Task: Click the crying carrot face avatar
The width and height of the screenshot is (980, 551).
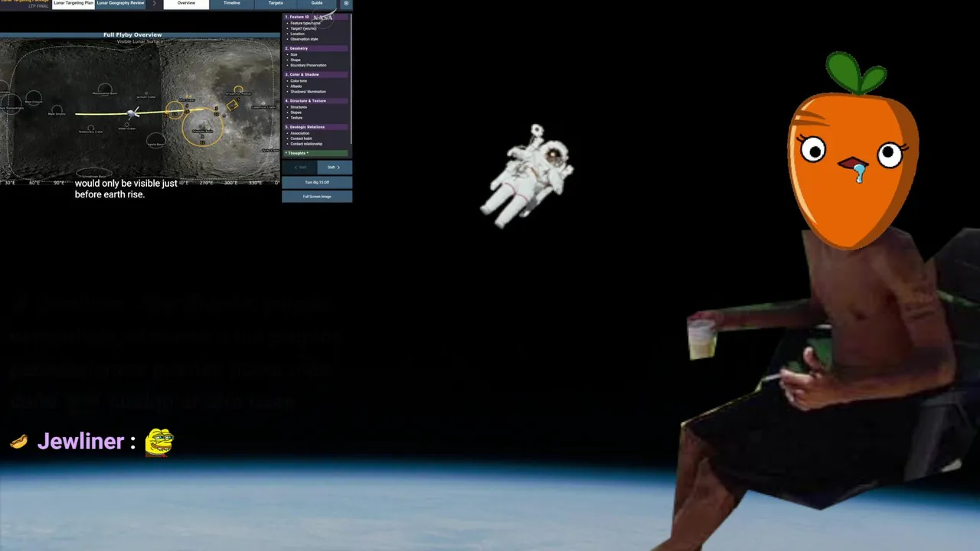Action: click(854, 152)
